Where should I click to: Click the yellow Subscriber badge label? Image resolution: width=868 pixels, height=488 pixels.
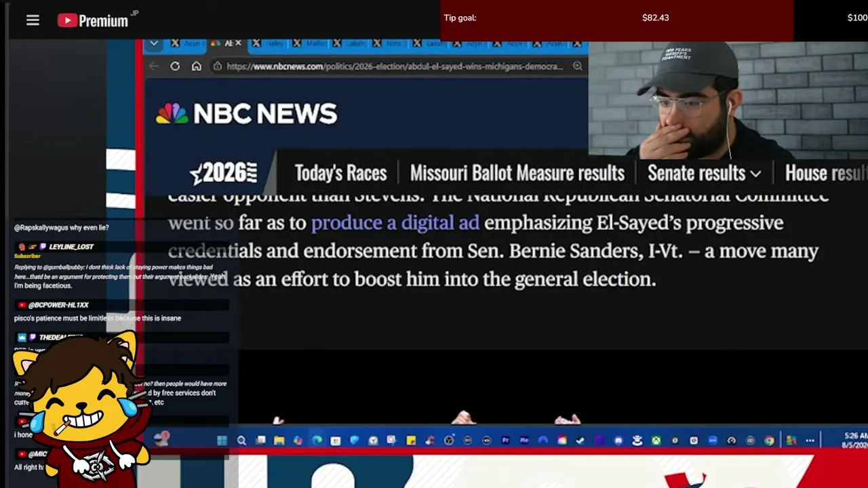(27, 256)
